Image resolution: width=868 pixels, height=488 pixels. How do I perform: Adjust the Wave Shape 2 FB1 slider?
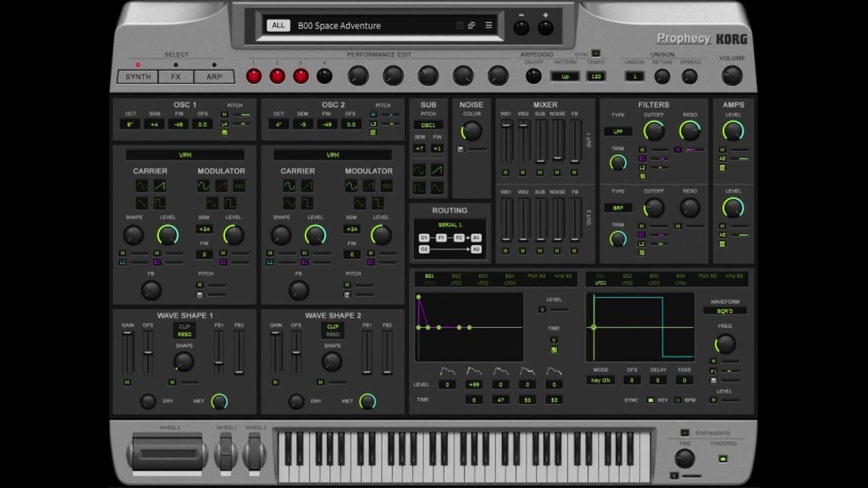(x=367, y=354)
